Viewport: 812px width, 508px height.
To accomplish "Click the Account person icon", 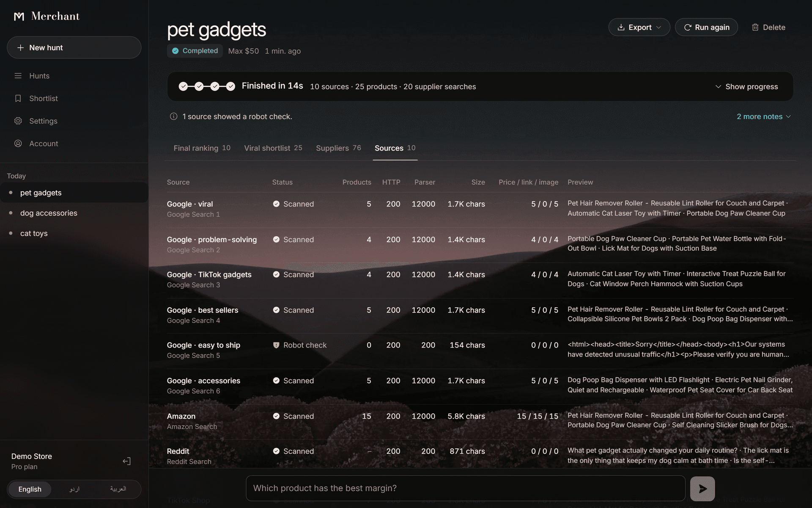I will (18, 144).
